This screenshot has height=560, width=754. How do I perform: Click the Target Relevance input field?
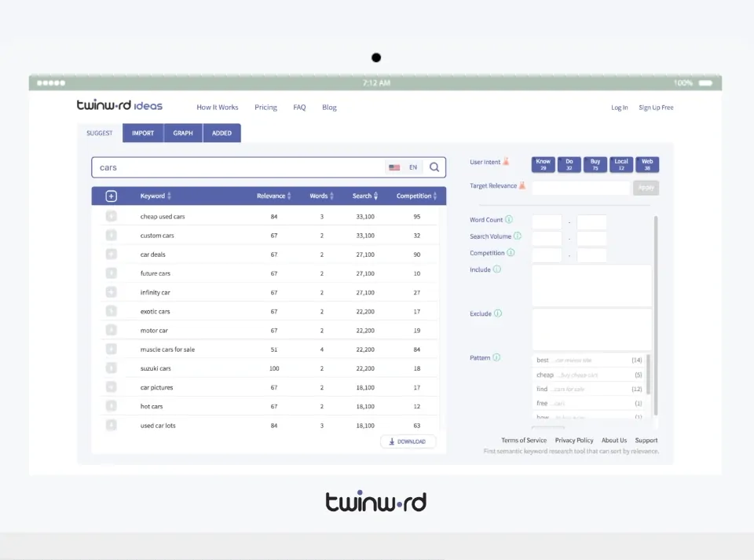tap(581, 188)
